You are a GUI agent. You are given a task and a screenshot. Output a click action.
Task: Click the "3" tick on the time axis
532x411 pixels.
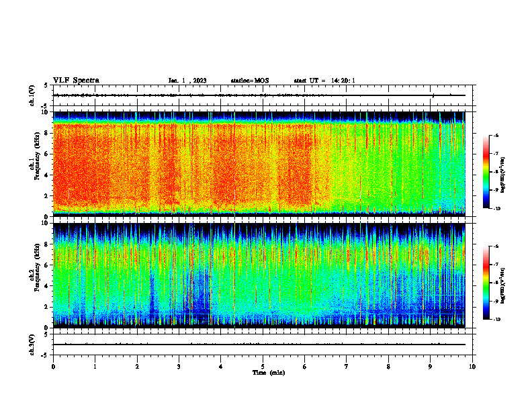click(x=179, y=367)
